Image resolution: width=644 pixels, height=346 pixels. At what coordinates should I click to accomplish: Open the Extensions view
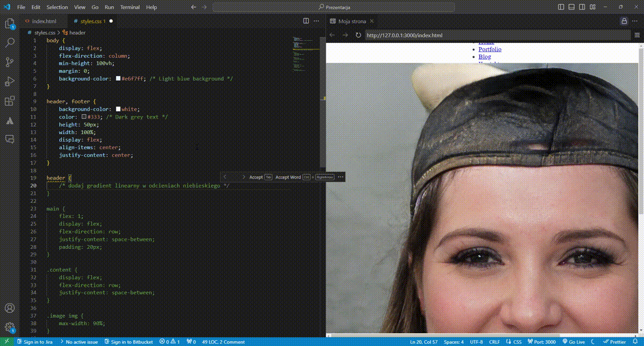tap(10, 101)
